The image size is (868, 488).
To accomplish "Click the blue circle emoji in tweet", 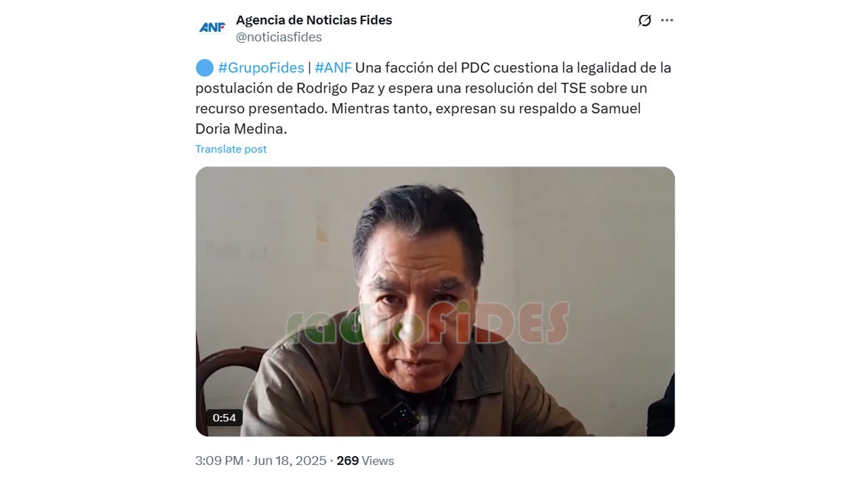I will pyautogui.click(x=204, y=68).
